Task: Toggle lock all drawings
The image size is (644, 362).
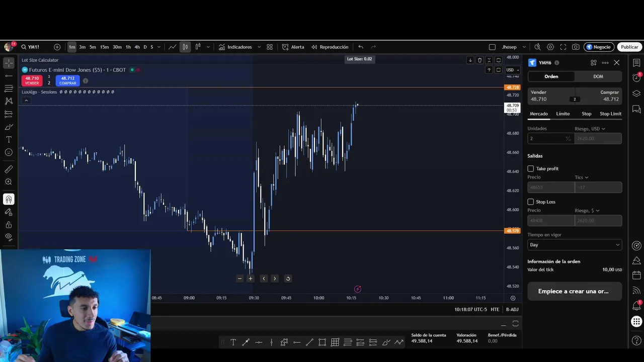Action: click(x=9, y=225)
